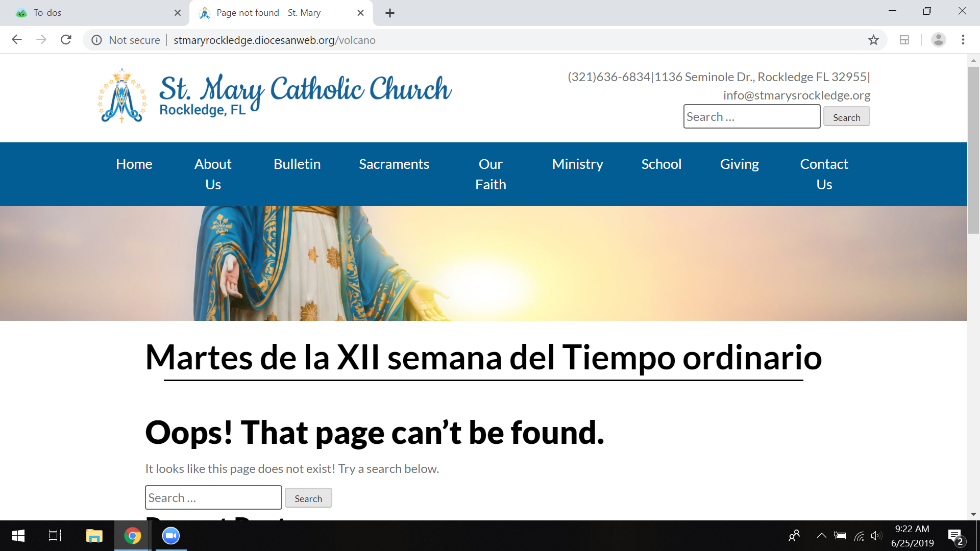
Task: Click the site info icon beside Not secure
Action: 96,40
